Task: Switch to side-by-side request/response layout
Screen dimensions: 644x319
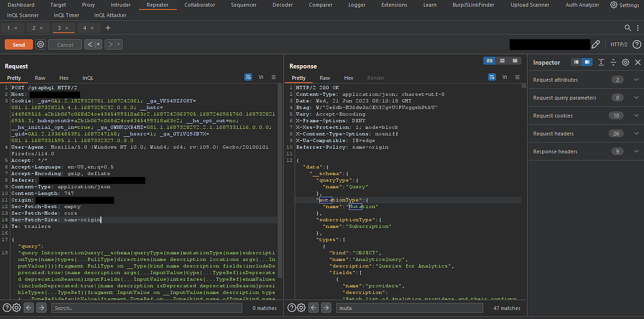Action: 489,61
